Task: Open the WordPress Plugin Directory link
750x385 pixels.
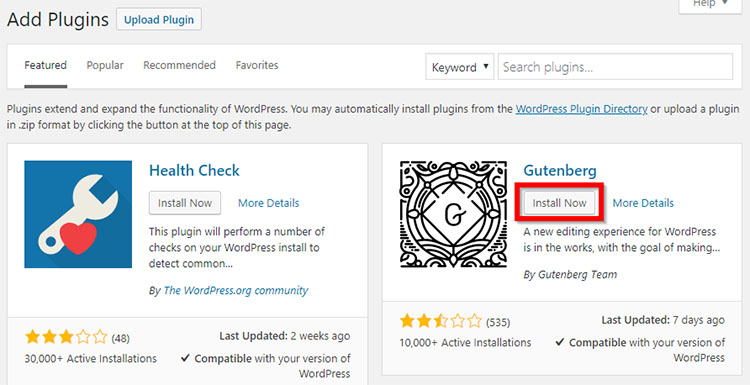Action: pos(581,109)
